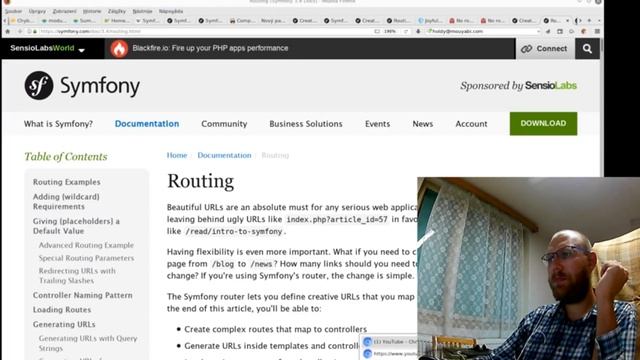Go to Redirecting URLs with Trailing Slashes
Viewport: 640px width, 360px height.
[x=77, y=276]
